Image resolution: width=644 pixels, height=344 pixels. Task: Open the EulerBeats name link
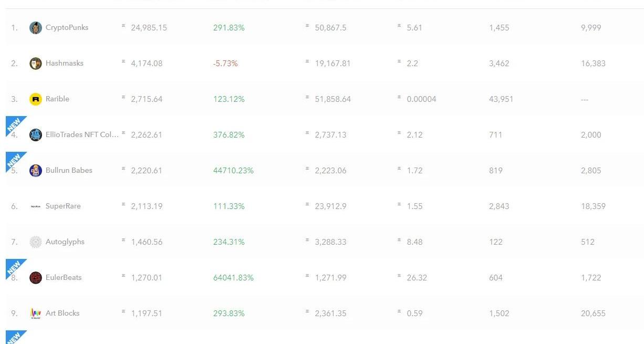[x=64, y=277]
